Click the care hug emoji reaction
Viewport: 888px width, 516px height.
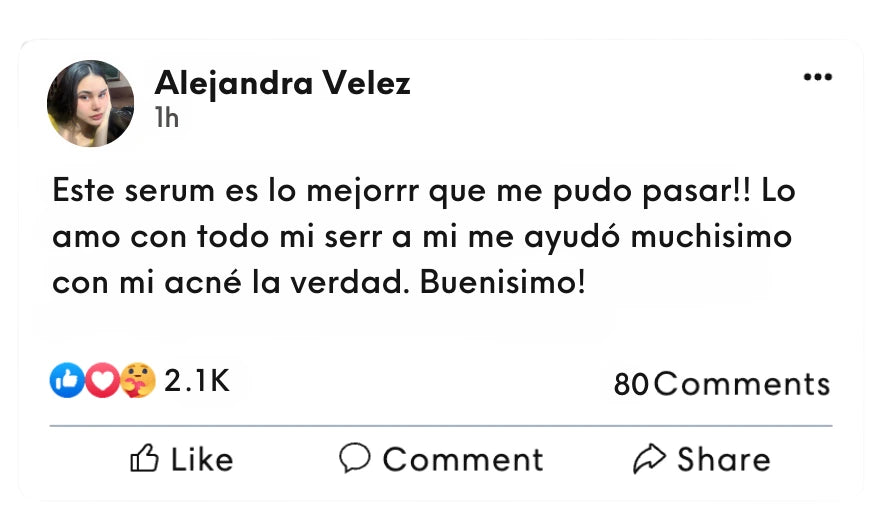[138, 381]
